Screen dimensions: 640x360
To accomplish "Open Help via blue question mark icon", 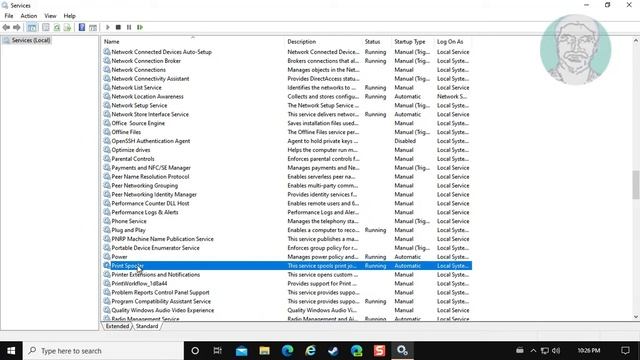I will 82,27.
